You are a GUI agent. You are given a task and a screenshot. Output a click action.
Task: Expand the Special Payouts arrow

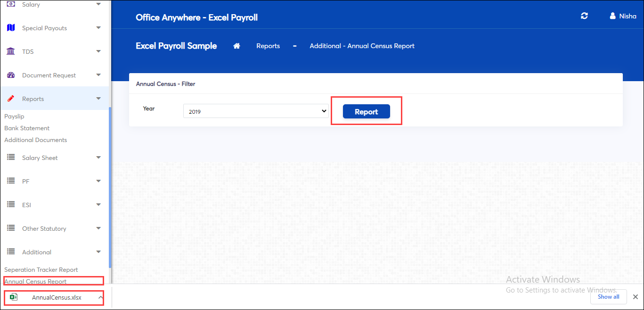tap(98, 28)
